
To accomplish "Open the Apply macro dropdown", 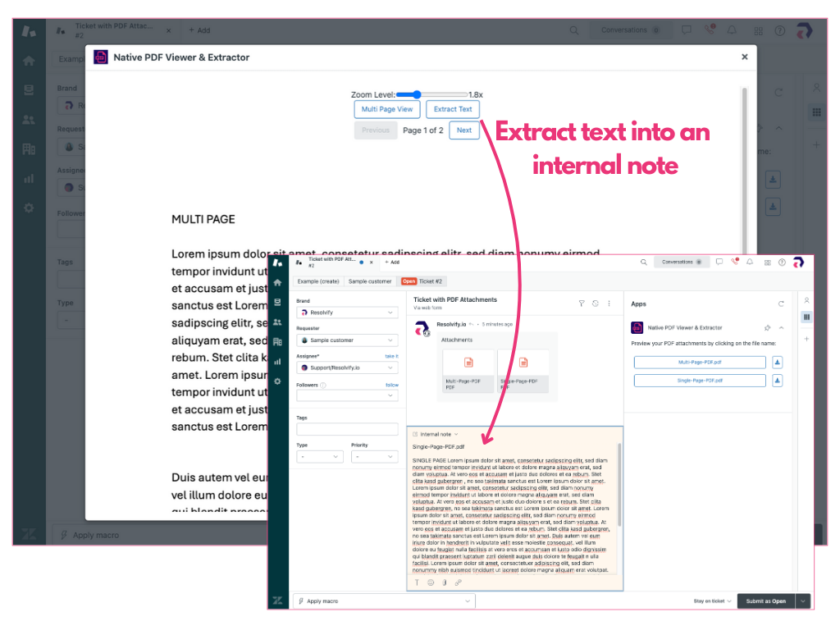I will [384, 601].
